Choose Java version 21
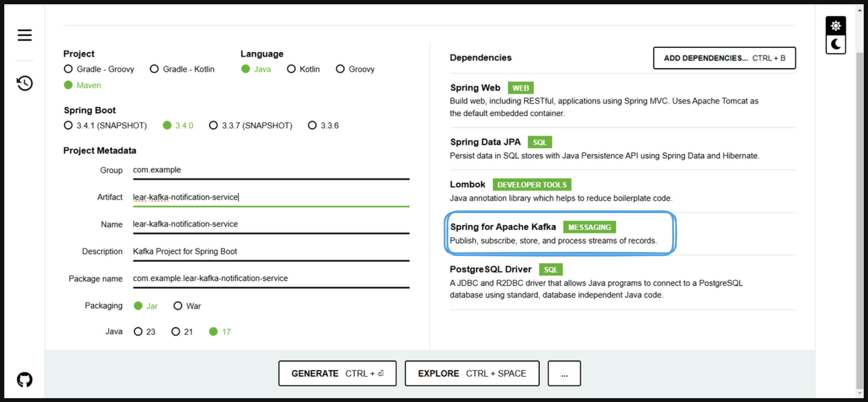 click(182, 332)
